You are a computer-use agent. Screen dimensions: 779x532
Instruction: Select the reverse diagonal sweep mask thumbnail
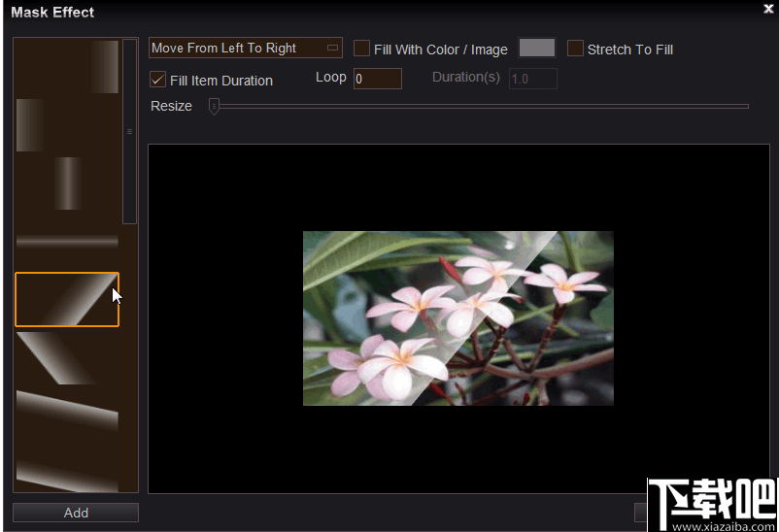67,358
